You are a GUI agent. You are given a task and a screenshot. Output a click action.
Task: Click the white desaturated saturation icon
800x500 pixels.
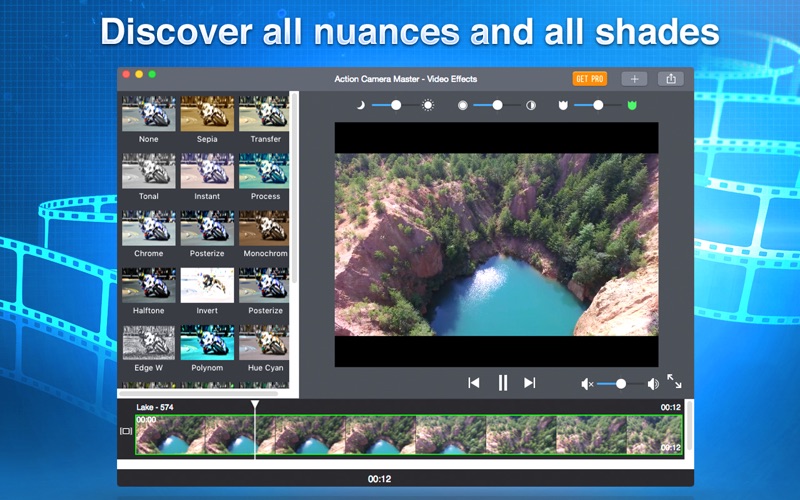click(x=563, y=105)
